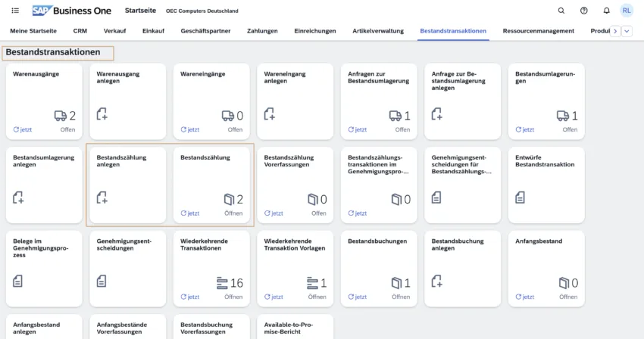Click create icon on Bestandsumlagerung anlegen tile
Viewport: 644px width, 339px height.
18,197
